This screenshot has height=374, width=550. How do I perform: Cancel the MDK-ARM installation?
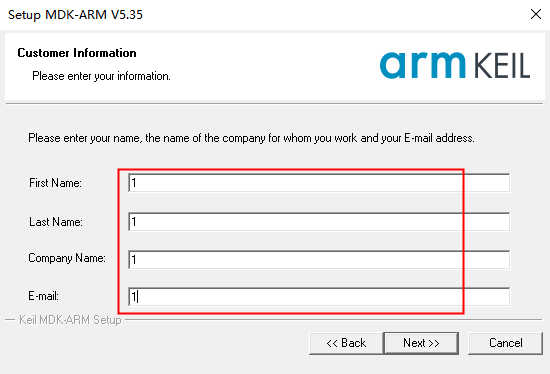coord(505,343)
